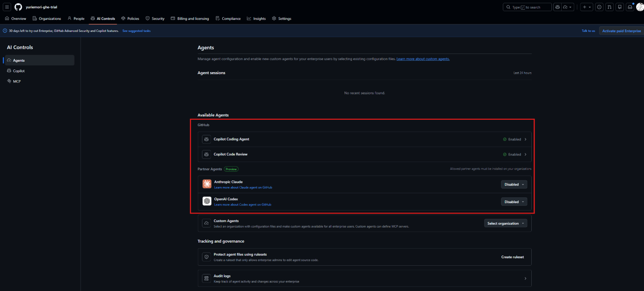Click the Last 24 hours label

pyautogui.click(x=523, y=73)
